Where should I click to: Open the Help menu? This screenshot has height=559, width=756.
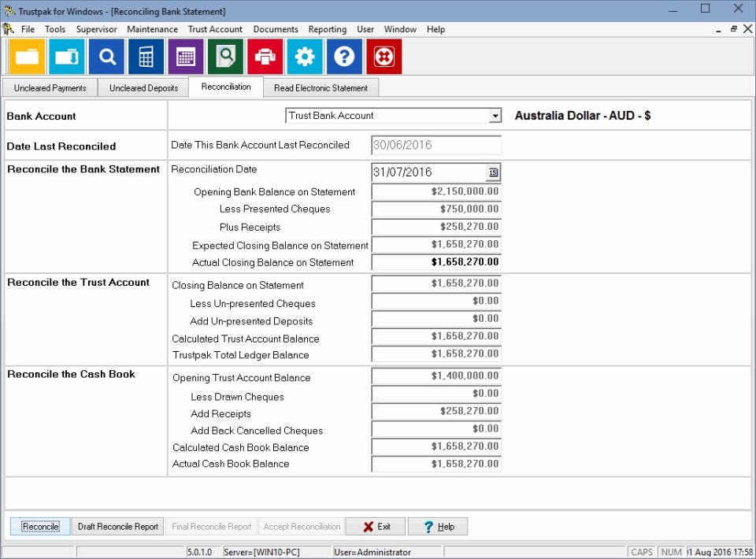435,29
